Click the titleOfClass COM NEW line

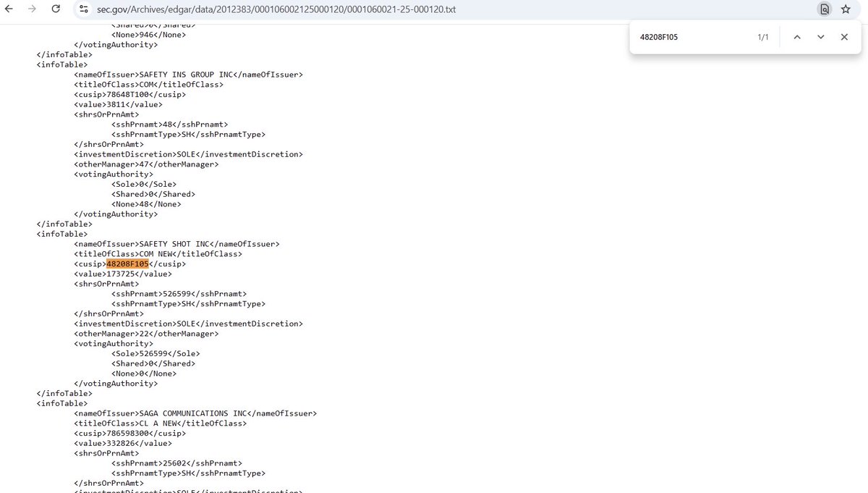158,254
